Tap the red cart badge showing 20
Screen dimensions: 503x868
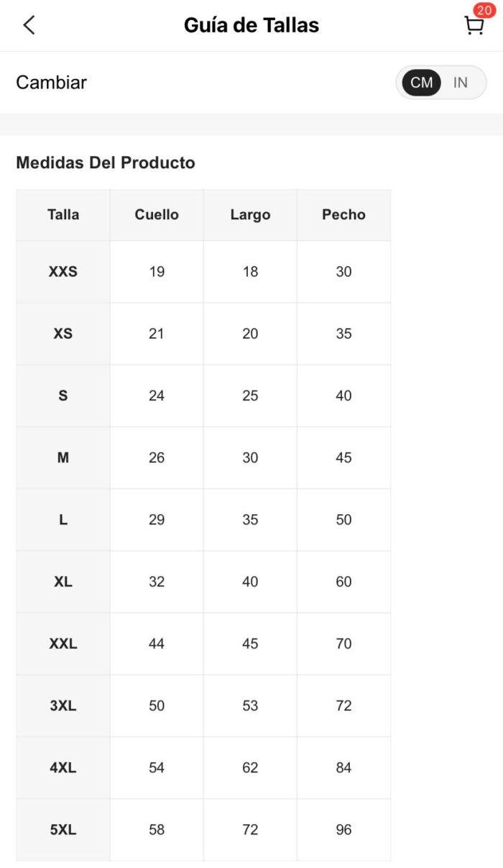(484, 11)
